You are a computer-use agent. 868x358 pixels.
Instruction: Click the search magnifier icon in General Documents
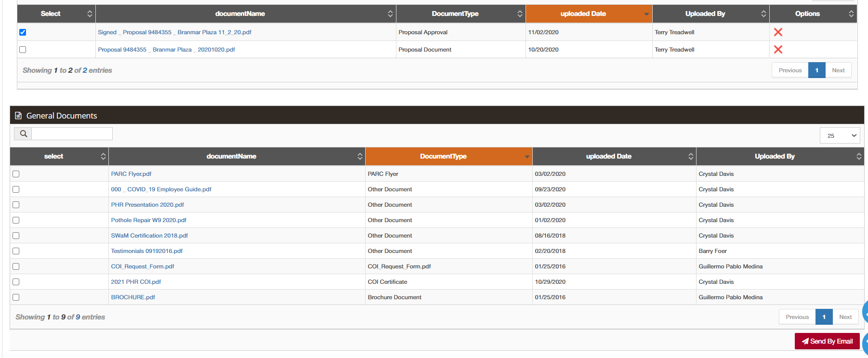[x=23, y=134]
